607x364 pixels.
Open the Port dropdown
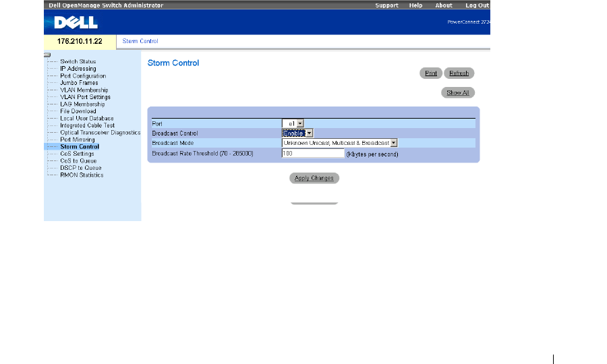pos(293,124)
